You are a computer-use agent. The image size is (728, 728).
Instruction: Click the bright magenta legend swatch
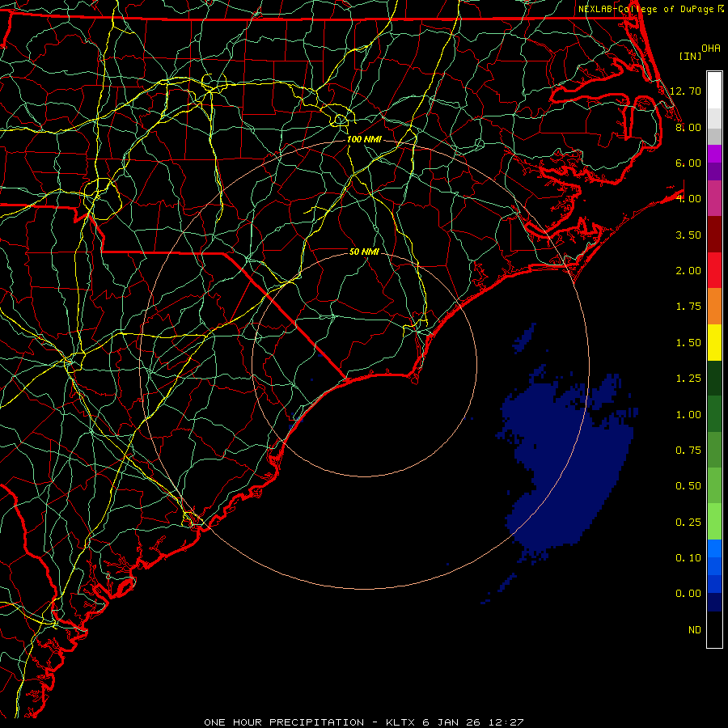(714, 154)
